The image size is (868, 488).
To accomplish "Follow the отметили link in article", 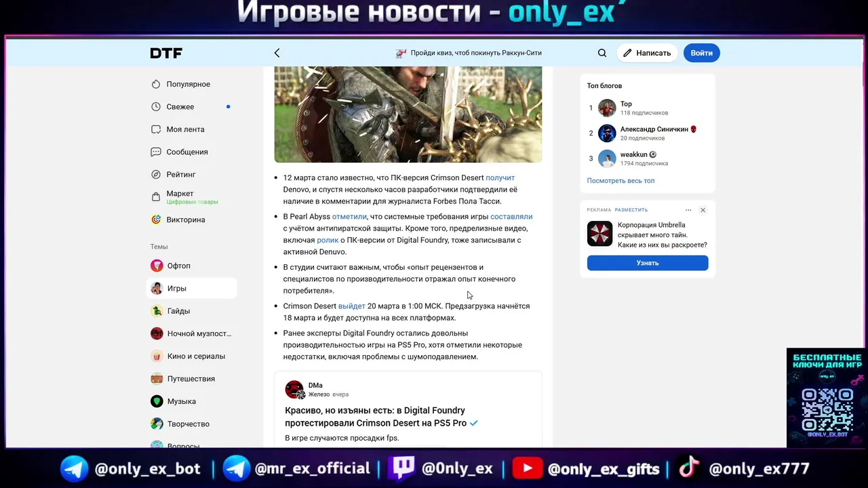I will click(349, 216).
